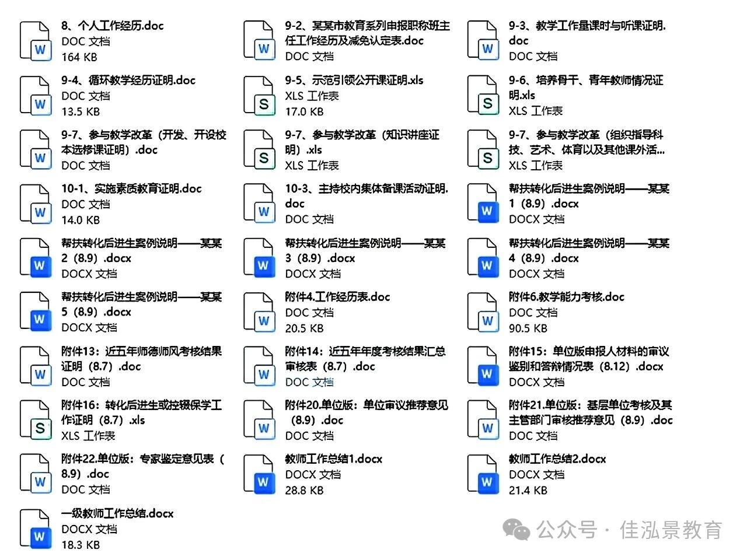Select the 9-4、循环教学经历证明.doc document icon
Image resolution: width=747 pixels, height=560 pixels.
click(x=35, y=96)
